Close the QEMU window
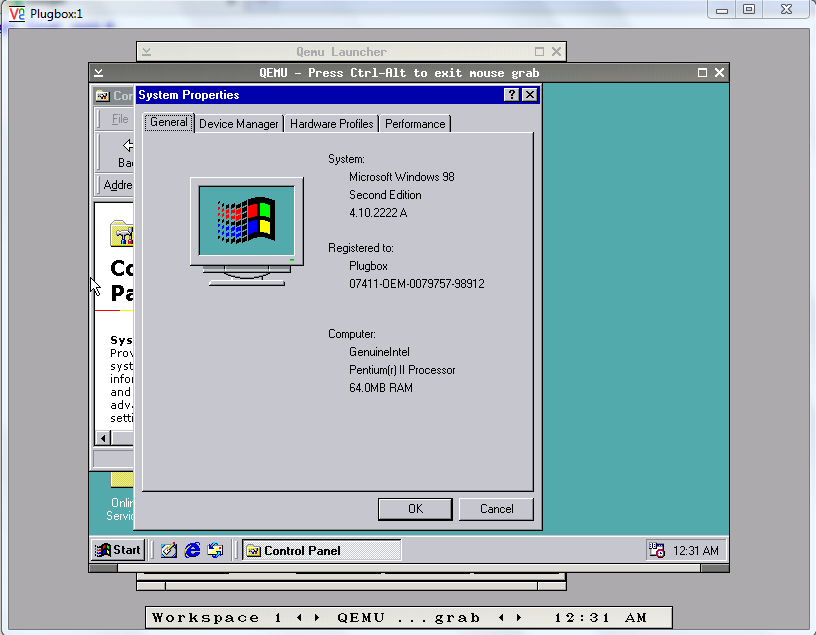816x635 pixels. [719, 72]
